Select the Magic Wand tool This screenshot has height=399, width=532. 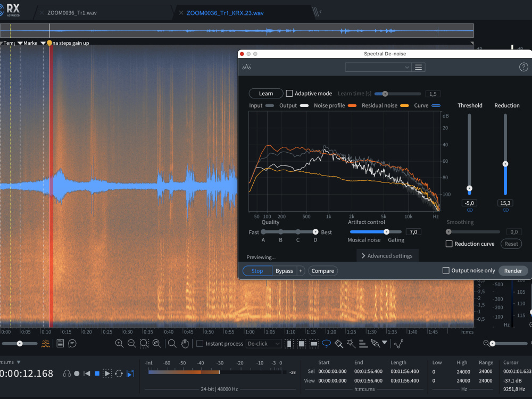coord(351,344)
